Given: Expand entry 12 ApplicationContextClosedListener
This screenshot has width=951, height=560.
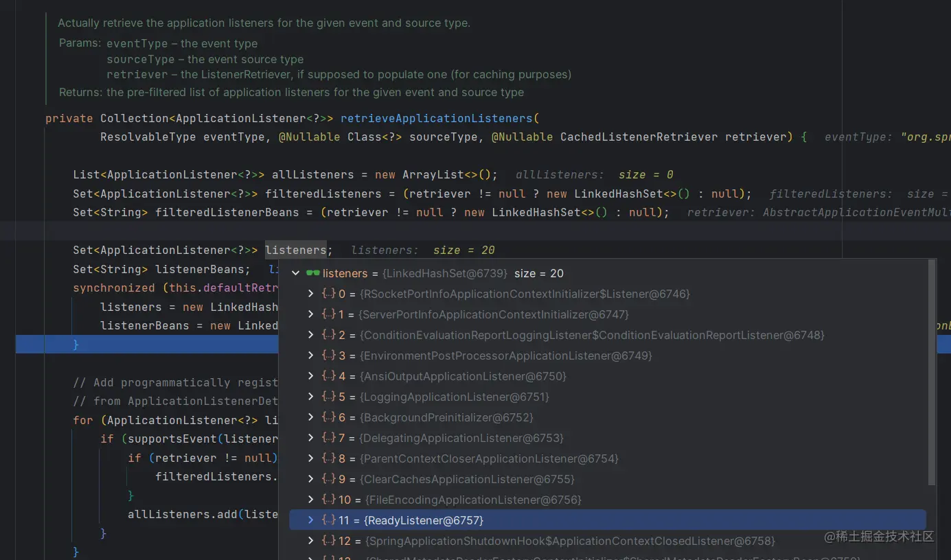Looking at the screenshot, I should (310, 541).
